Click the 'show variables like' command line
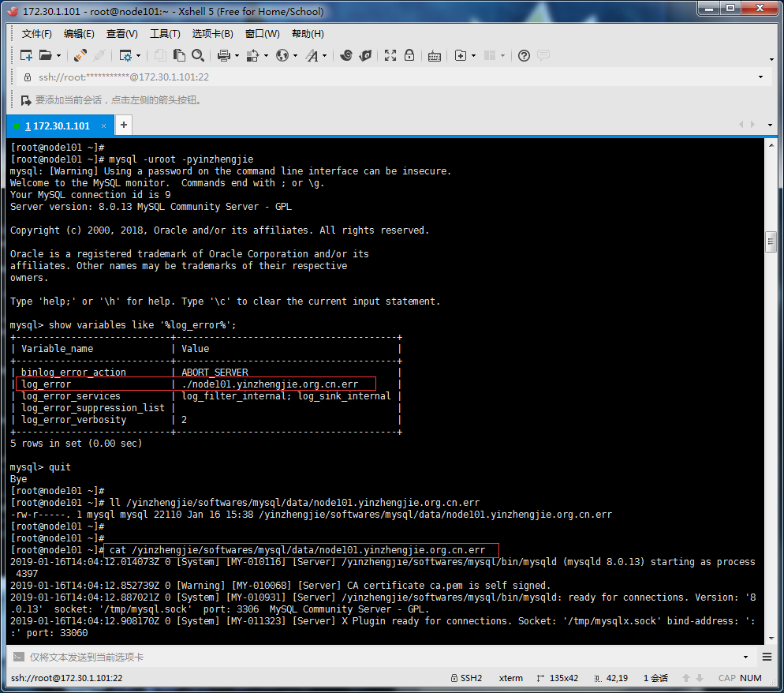 pyautogui.click(x=123, y=325)
